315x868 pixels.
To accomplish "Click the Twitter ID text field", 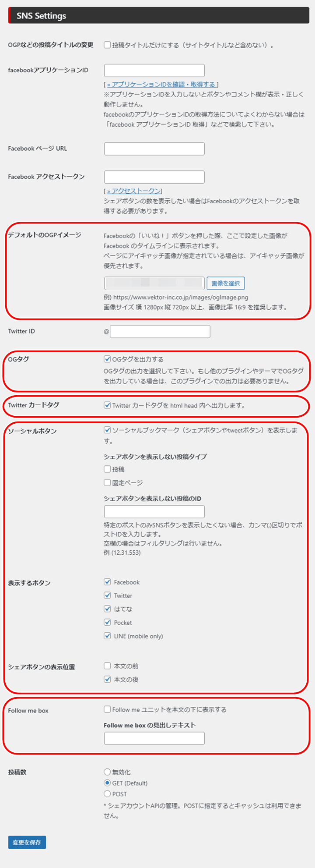I will tap(160, 332).
